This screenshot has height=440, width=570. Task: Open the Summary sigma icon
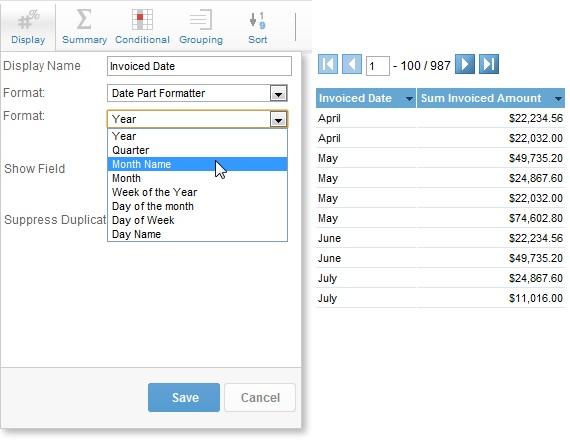coord(84,19)
